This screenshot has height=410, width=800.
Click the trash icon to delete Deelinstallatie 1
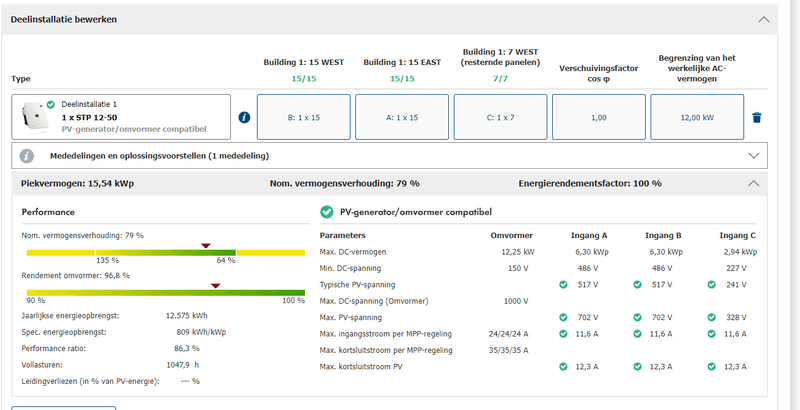(x=757, y=117)
